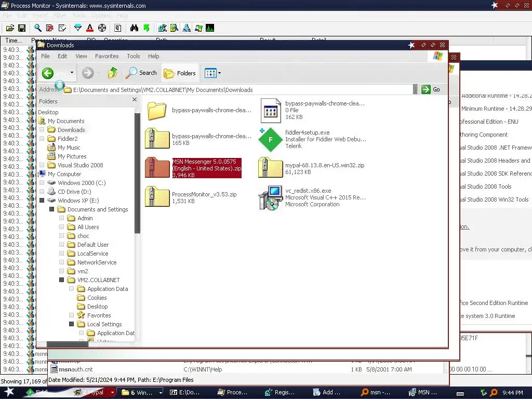Select the ProcessMonitor_v3.53.zip archive icon
The image size is (532, 399).
(157, 196)
